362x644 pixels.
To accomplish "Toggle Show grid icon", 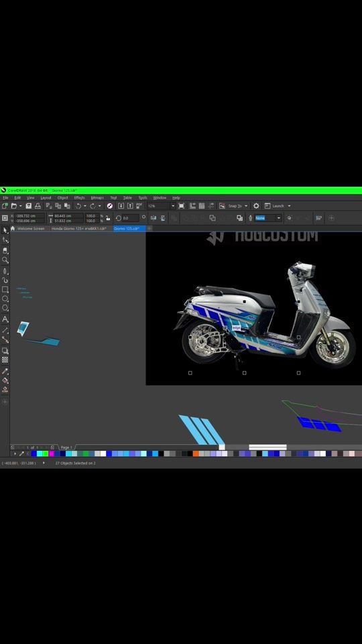I will click(202, 206).
